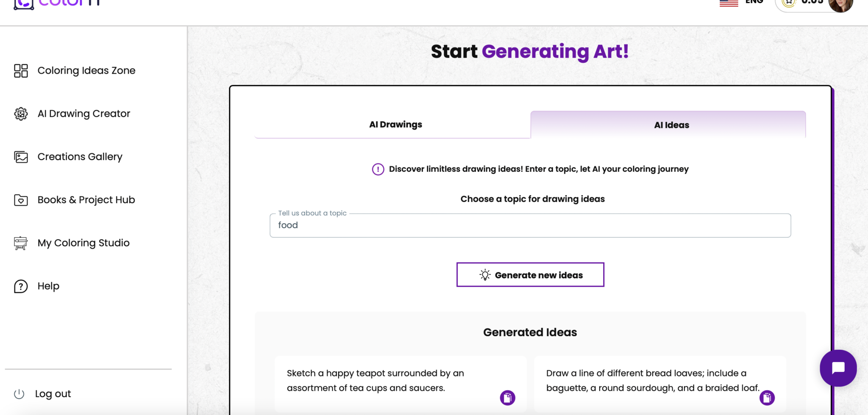This screenshot has width=868, height=415.
Task: Switch to the AI Drawings tab
Action: (395, 124)
